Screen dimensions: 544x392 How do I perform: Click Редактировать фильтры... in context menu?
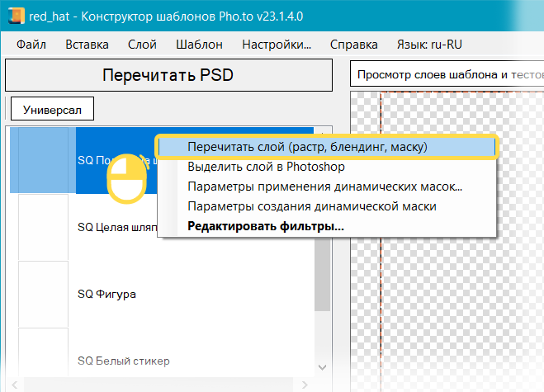pos(266,226)
